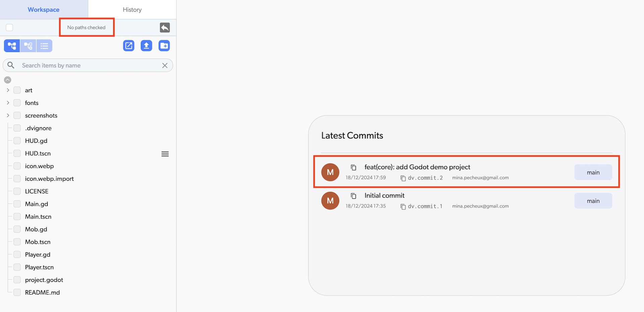Check the Mob.tscn checkbox
Screen dimensions: 644x312
[17, 242]
